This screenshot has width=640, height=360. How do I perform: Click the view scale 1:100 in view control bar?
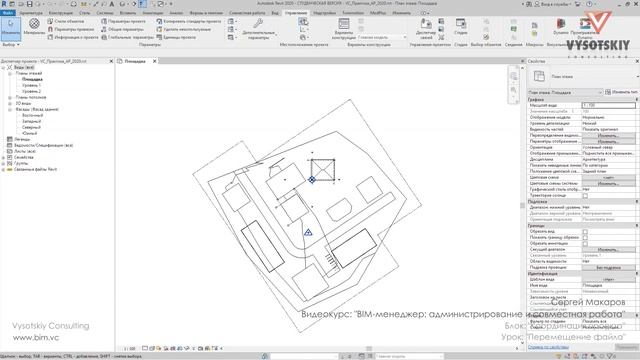tap(130, 349)
